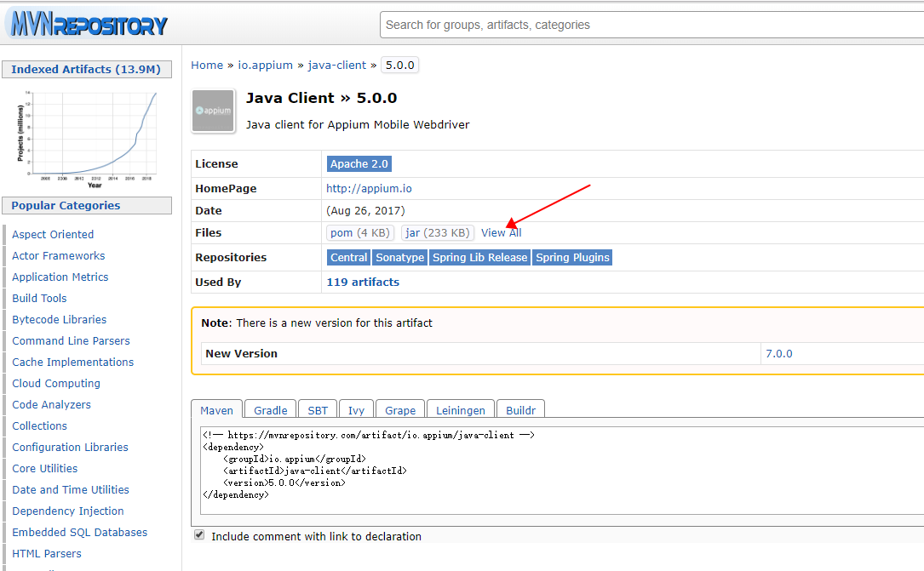The height and width of the screenshot is (571, 924).
Task: Switch to the Ivy tab
Action: coord(356,410)
